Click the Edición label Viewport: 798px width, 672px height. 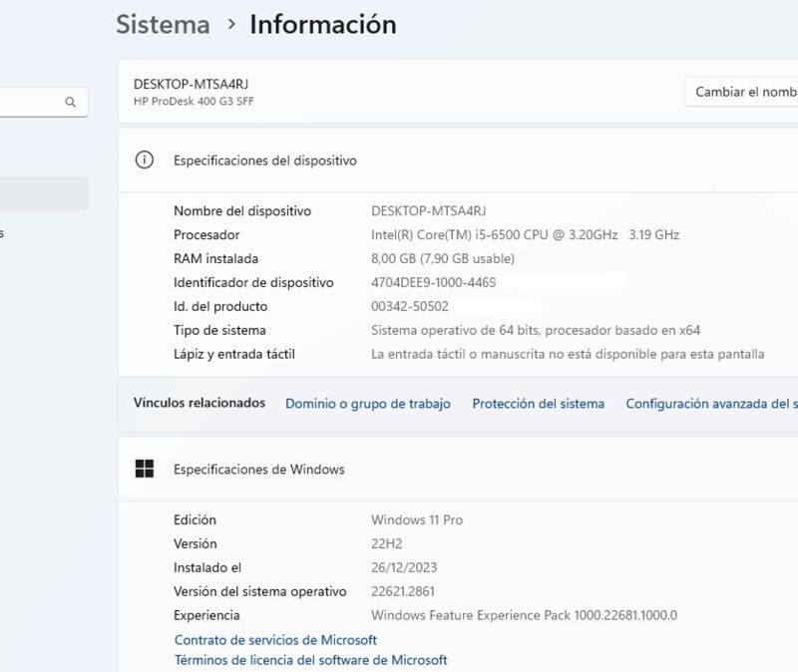pos(195,519)
